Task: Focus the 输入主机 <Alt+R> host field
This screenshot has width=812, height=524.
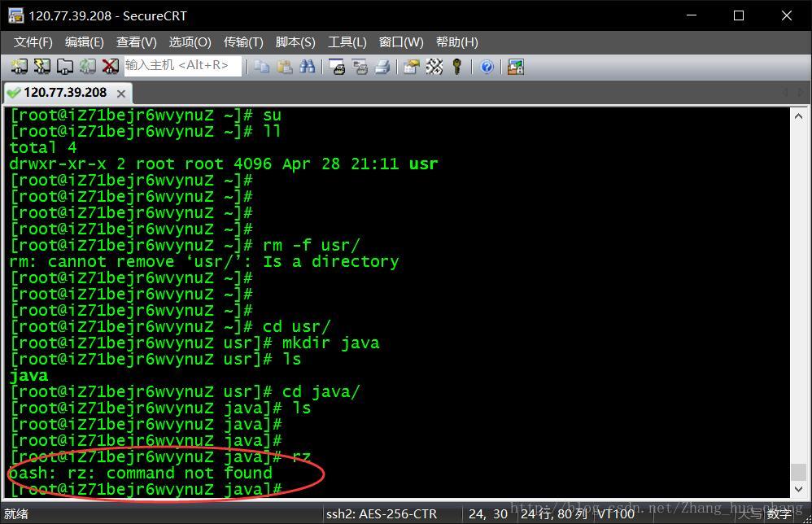Action: click(x=182, y=66)
